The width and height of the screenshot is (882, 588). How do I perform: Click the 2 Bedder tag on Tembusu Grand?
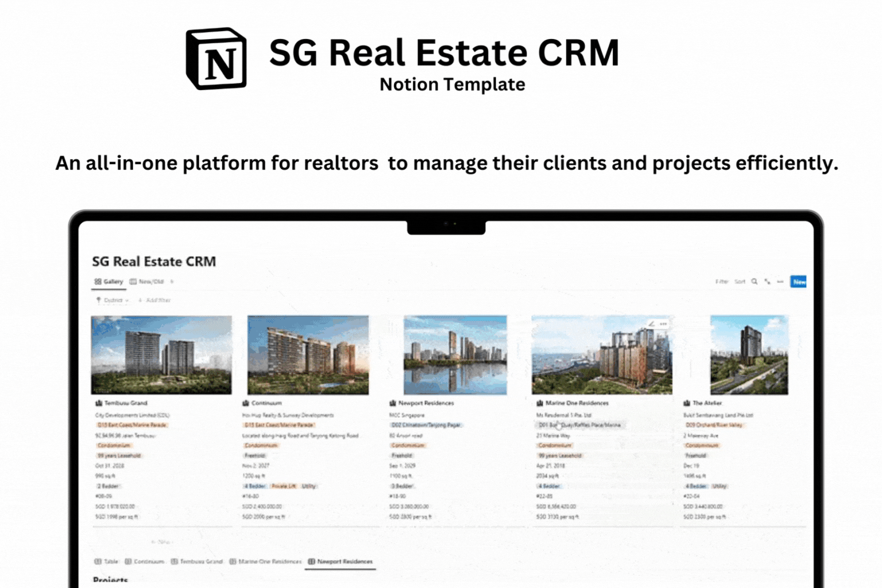pos(107,486)
